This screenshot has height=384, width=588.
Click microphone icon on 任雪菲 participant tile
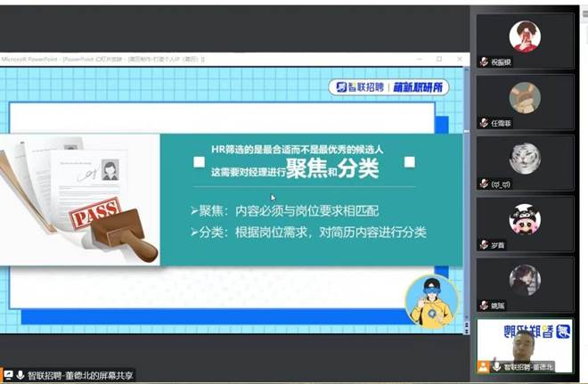484,123
